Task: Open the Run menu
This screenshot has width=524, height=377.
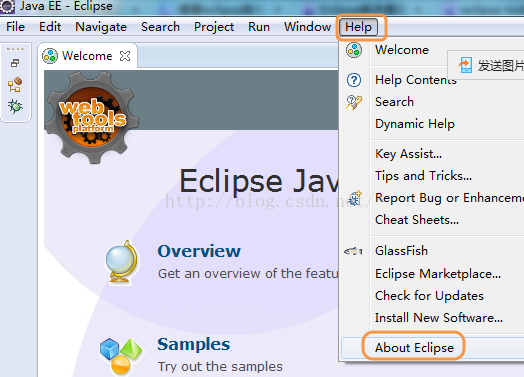Action: [259, 27]
